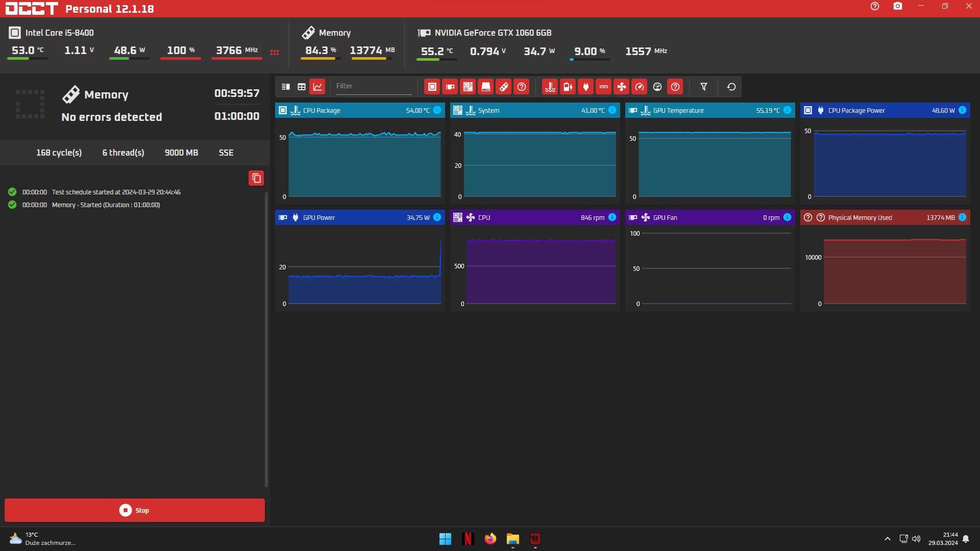The height and width of the screenshot is (551, 980).
Task: Show info for GPU Temperature graph
Action: tap(787, 110)
